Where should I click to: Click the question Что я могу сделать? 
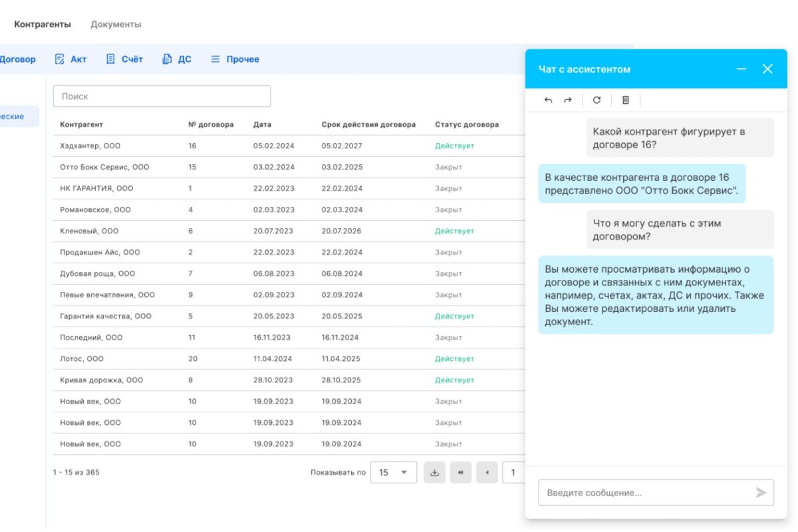pos(680,229)
